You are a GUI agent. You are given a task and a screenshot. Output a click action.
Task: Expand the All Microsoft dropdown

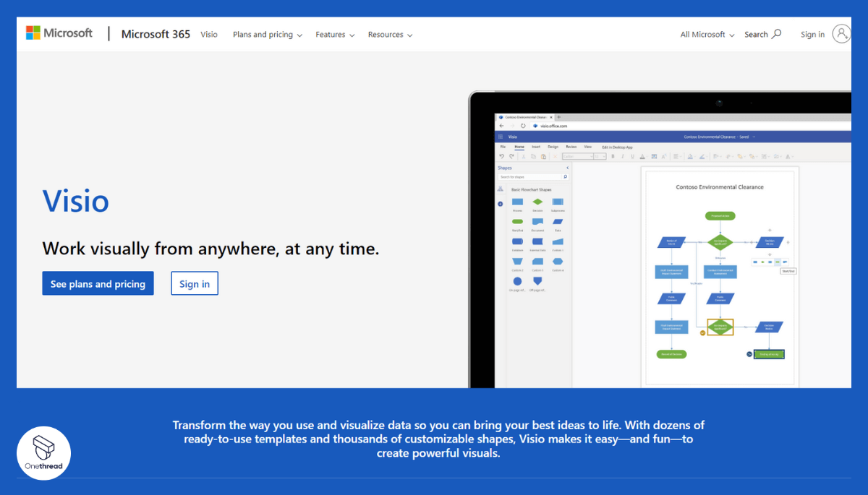(x=707, y=34)
